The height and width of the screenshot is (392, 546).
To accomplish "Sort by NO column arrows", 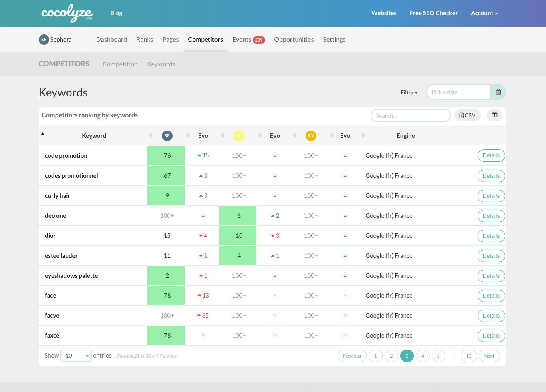I will coord(260,135).
